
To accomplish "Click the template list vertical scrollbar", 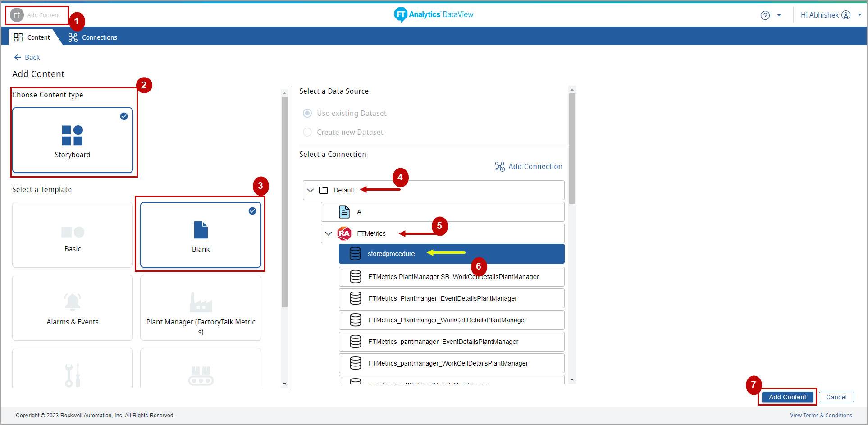I will 284,202.
